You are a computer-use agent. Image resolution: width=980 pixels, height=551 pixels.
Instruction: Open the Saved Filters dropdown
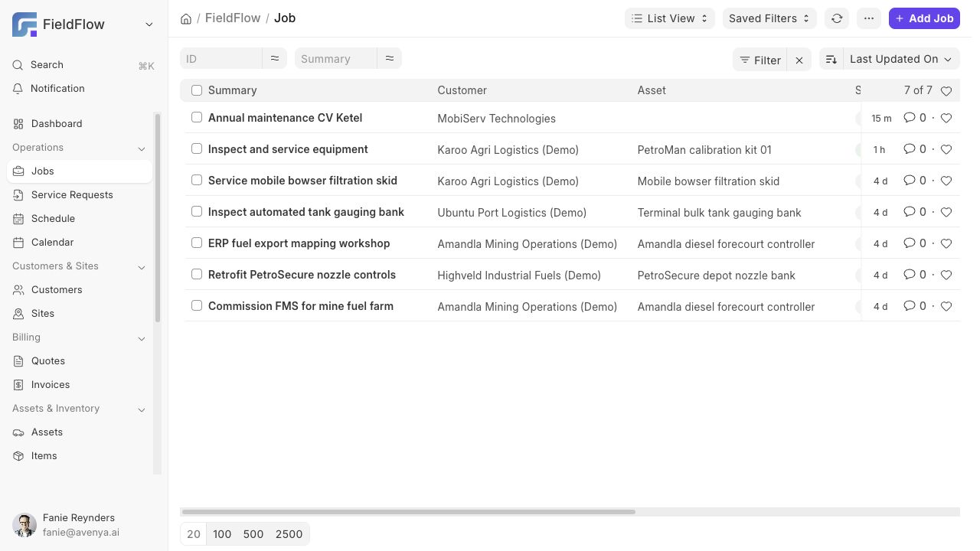[769, 18]
